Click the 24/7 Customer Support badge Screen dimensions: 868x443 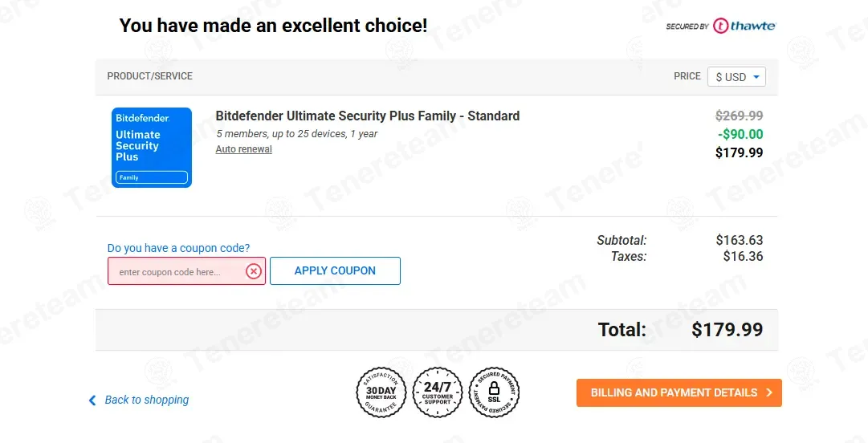pos(438,392)
